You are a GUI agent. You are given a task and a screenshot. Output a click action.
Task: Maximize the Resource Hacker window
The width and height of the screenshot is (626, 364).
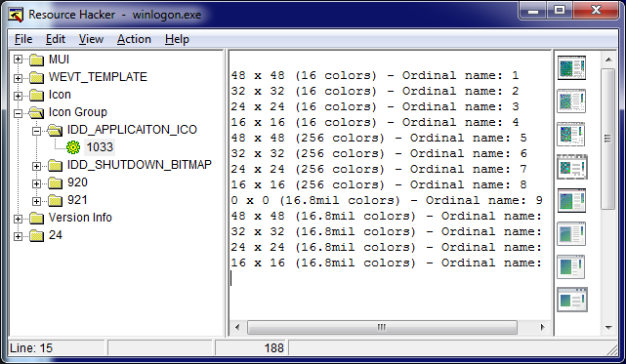560,11
